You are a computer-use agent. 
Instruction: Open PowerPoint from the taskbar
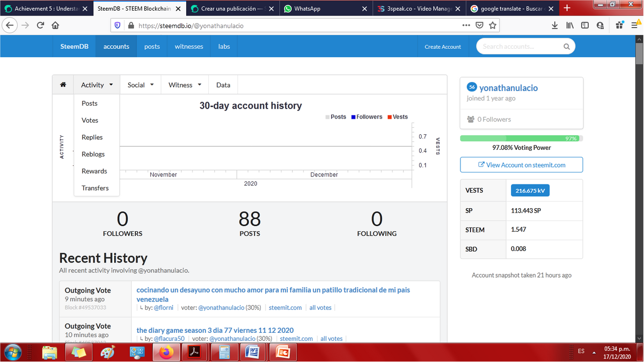coord(282,352)
